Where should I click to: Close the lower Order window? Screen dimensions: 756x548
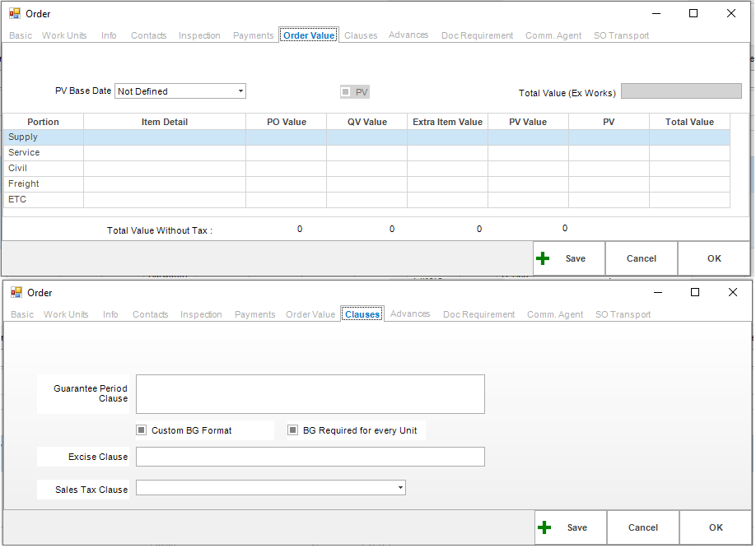[733, 292]
